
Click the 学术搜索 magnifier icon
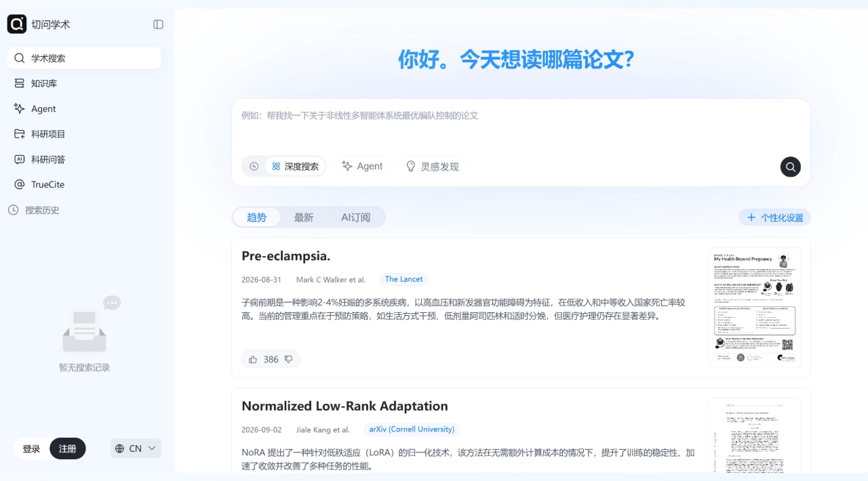coord(19,58)
